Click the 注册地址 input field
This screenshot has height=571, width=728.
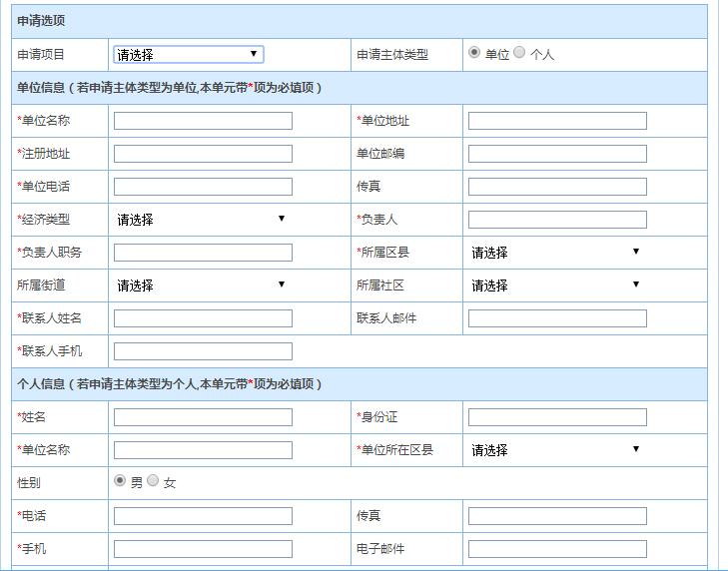pos(203,154)
